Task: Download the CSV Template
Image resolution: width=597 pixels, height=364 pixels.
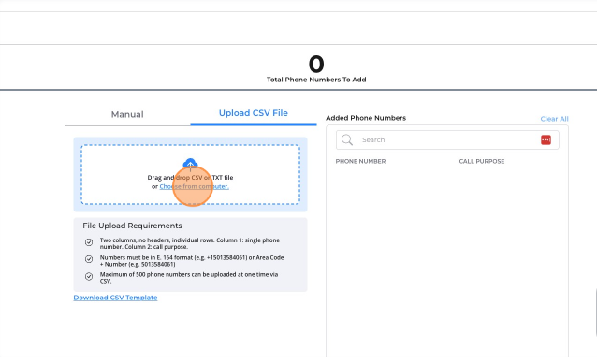Action: [115, 298]
